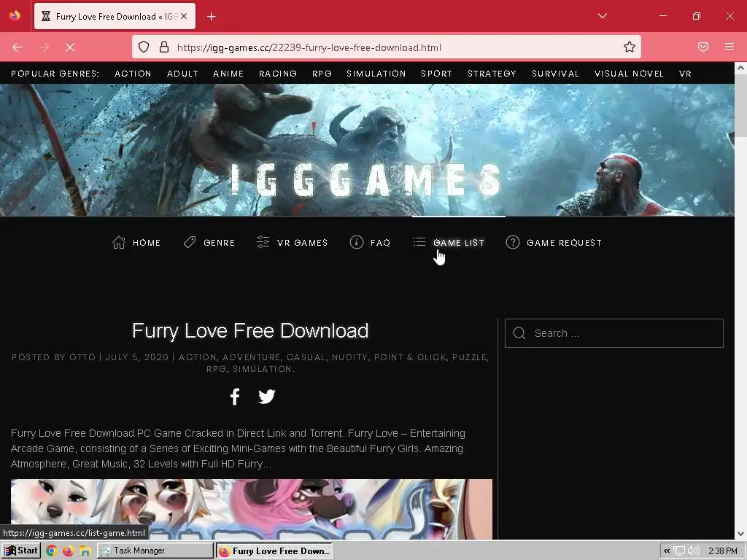
Task: Open the Firefox hamburger menu
Action: pos(729,47)
